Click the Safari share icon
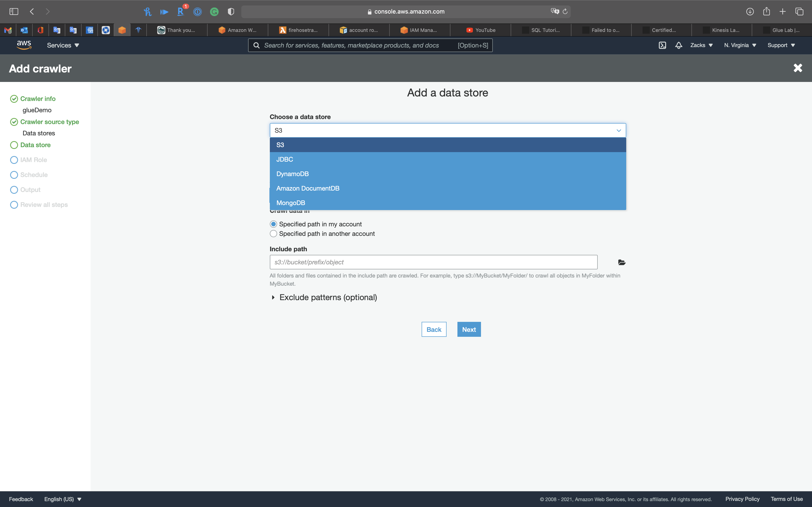This screenshot has width=812, height=507. click(x=766, y=11)
